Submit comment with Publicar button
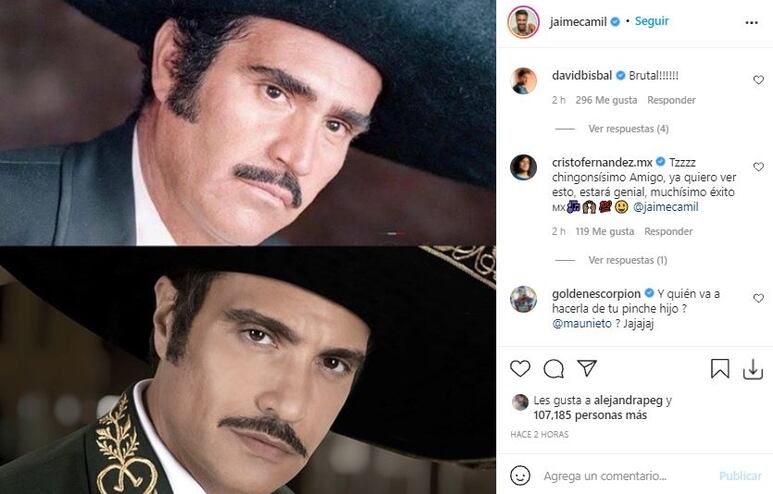This screenshot has height=494, width=773. tap(740, 476)
